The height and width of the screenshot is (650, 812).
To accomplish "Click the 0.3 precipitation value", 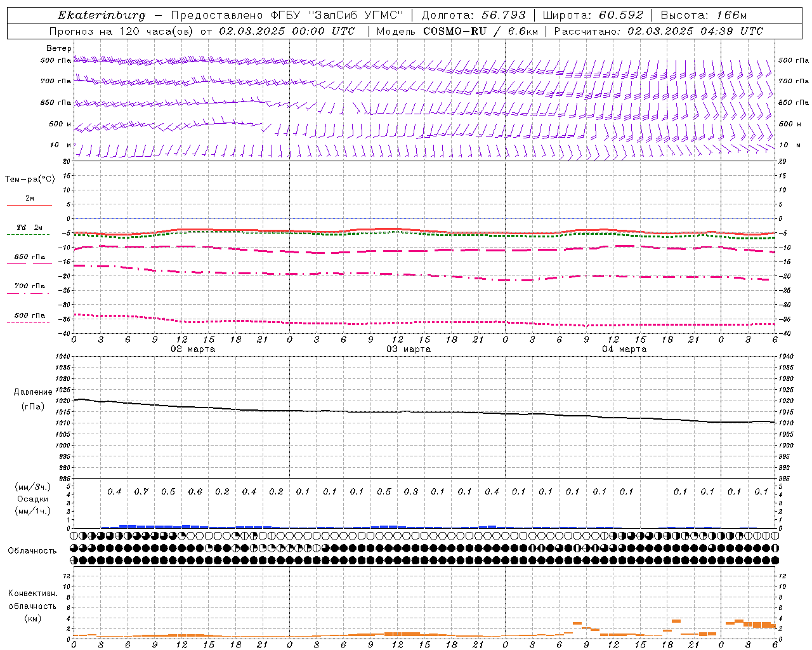I will pos(410,491).
